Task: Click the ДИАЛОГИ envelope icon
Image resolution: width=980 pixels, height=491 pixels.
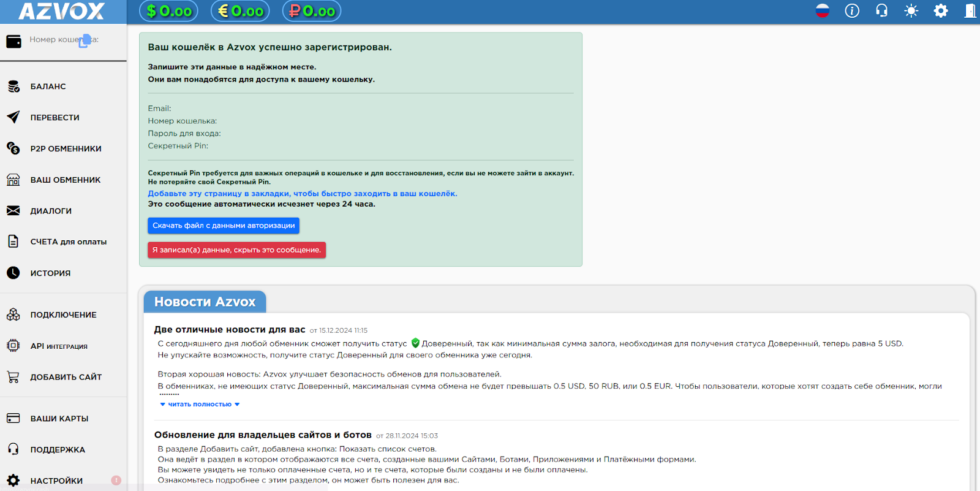Action: coord(13,210)
